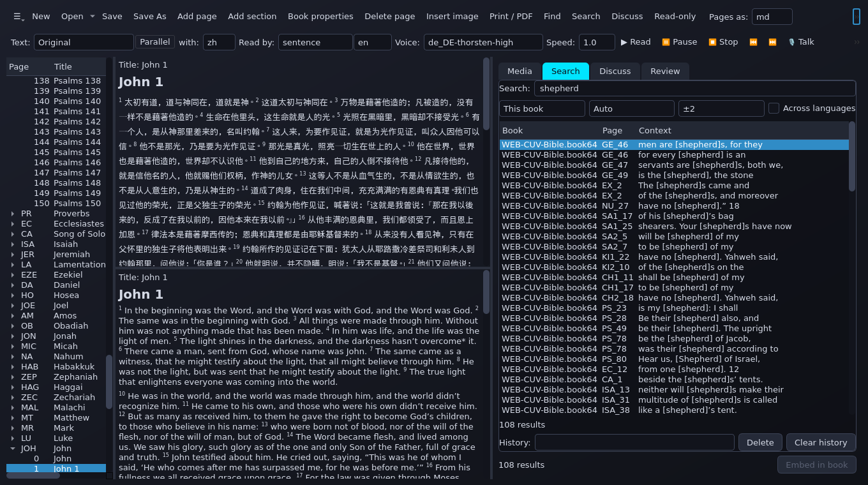Open the This book scope dropdown
This screenshot has height=485, width=868.
pos(542,108)
